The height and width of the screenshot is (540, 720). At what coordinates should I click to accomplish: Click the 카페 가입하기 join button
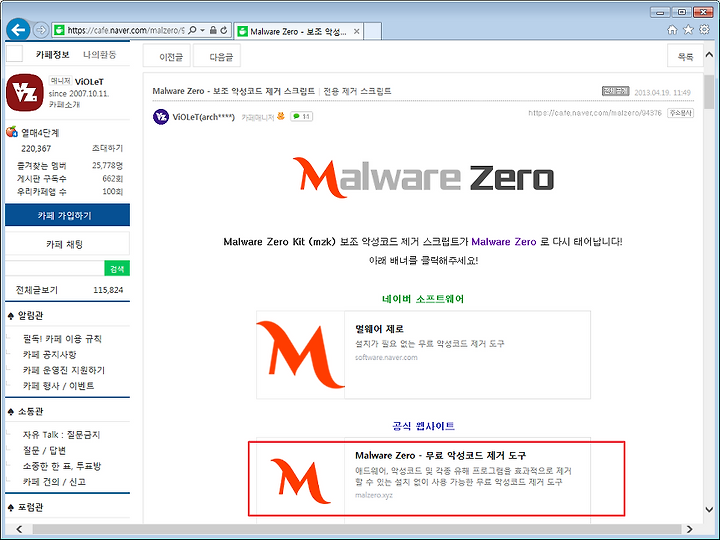pos(68,215)
